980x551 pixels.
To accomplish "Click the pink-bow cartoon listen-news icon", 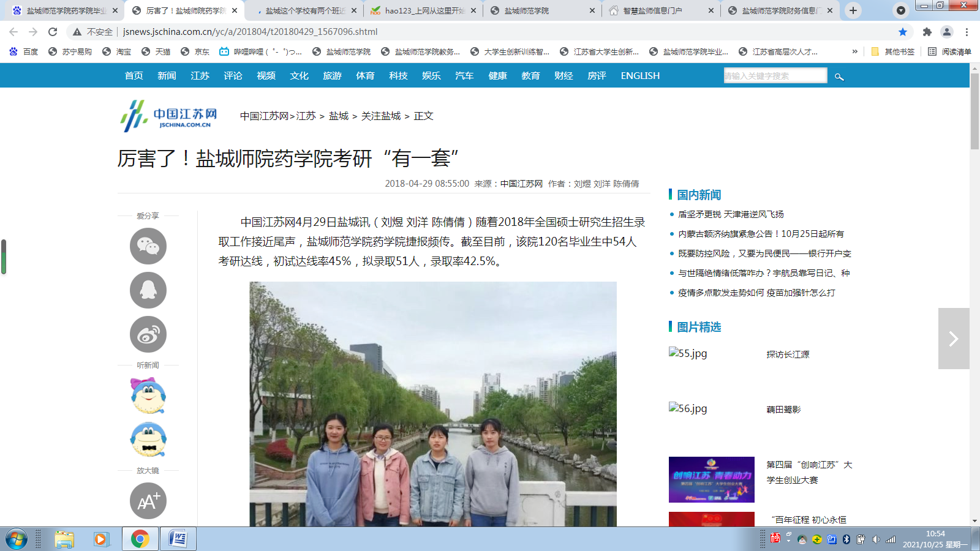I will (148, 395).
